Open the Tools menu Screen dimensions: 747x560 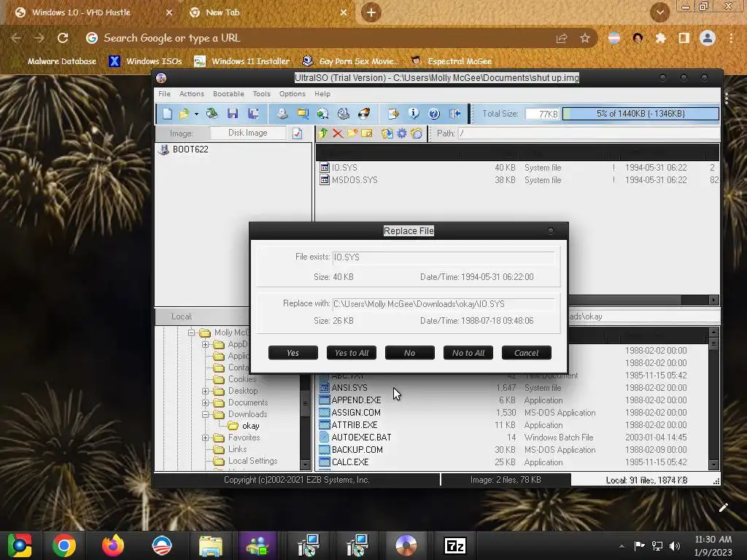(262, 94)
